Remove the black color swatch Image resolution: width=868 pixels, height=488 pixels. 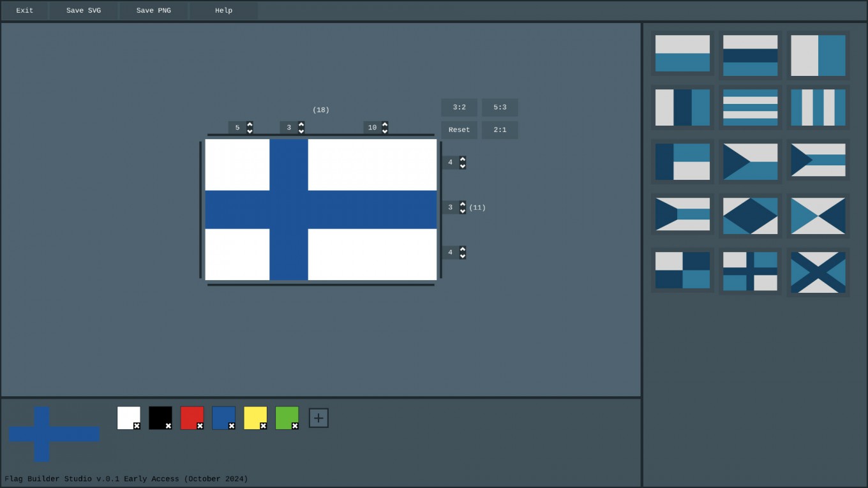pos(168,425)
